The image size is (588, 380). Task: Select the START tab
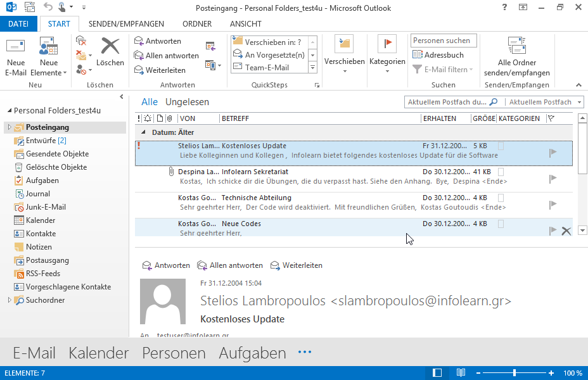(x=59, y=23)
